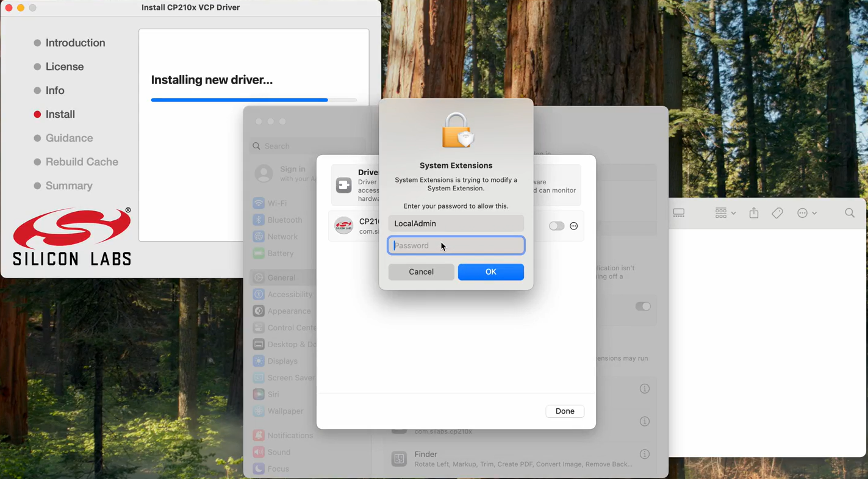Click the Appearance icon in Settings sidebar

(x=259, y=311)
